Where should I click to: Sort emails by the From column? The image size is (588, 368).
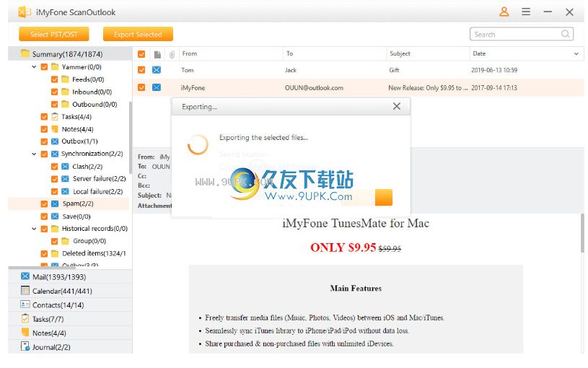tap(231, 53)
